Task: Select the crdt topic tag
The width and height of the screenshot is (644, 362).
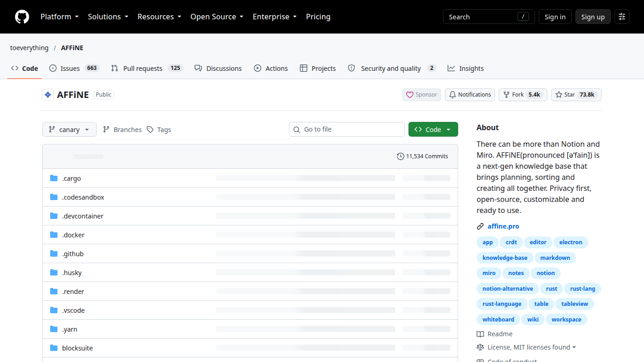Action: click(x=511, y=242)
